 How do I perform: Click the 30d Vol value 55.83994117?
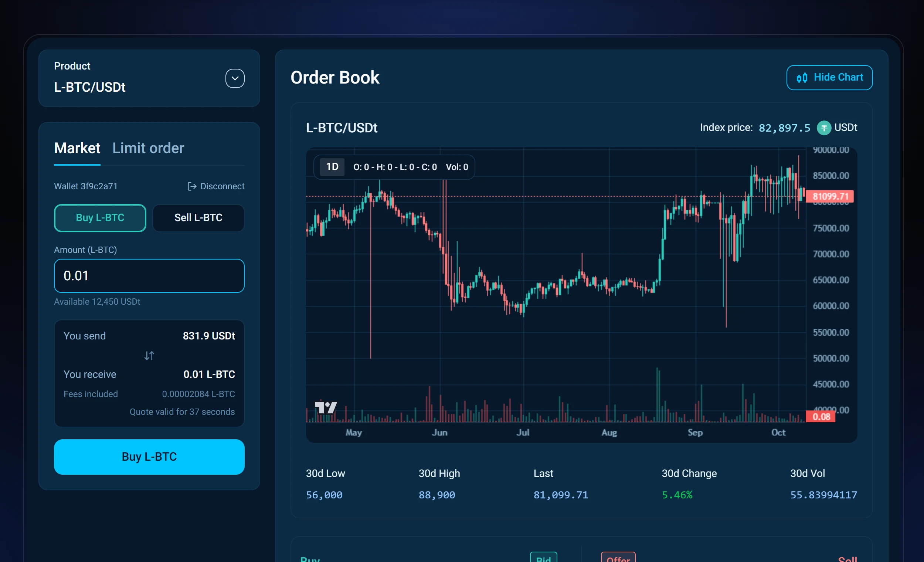click(823, 495)
